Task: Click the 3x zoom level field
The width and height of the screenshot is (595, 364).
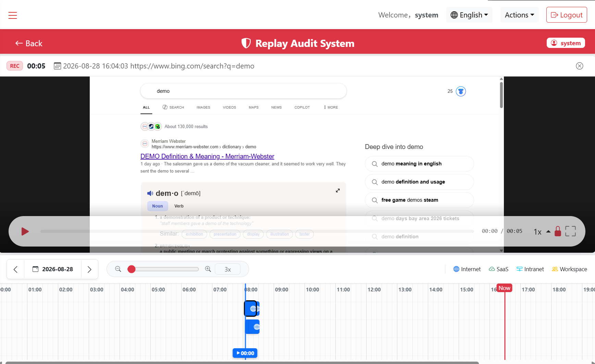Action: (227, 269)
